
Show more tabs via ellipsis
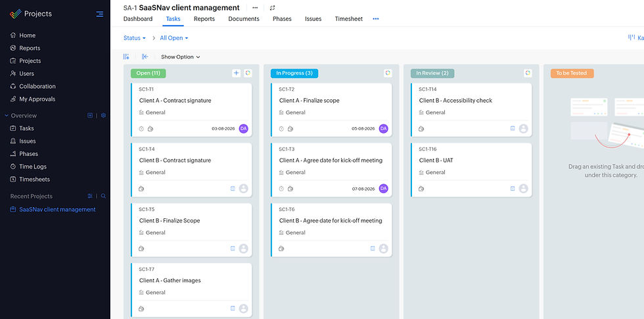(x=376, y=19)
